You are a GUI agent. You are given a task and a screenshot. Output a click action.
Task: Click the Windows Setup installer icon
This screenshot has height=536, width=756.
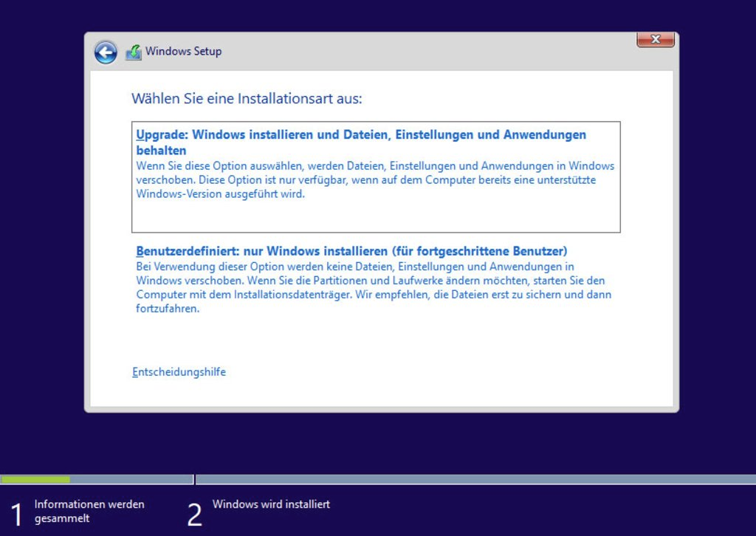(134, 52)
